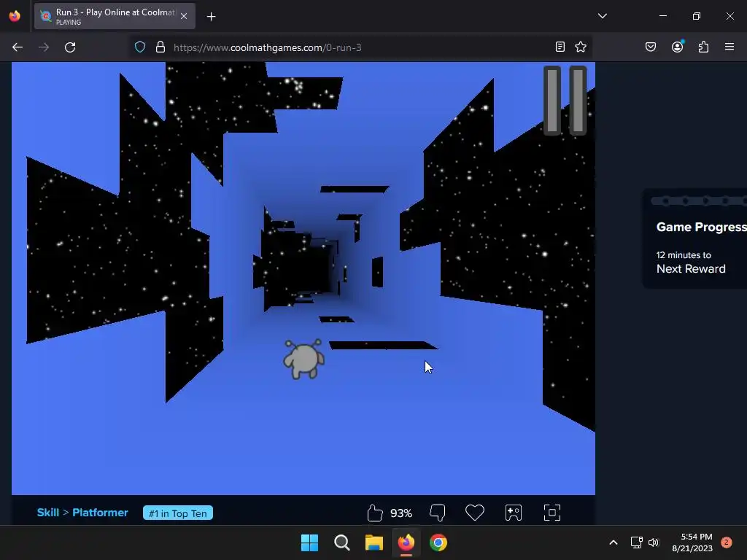Enter fullscreen game mode

point(552,513)
